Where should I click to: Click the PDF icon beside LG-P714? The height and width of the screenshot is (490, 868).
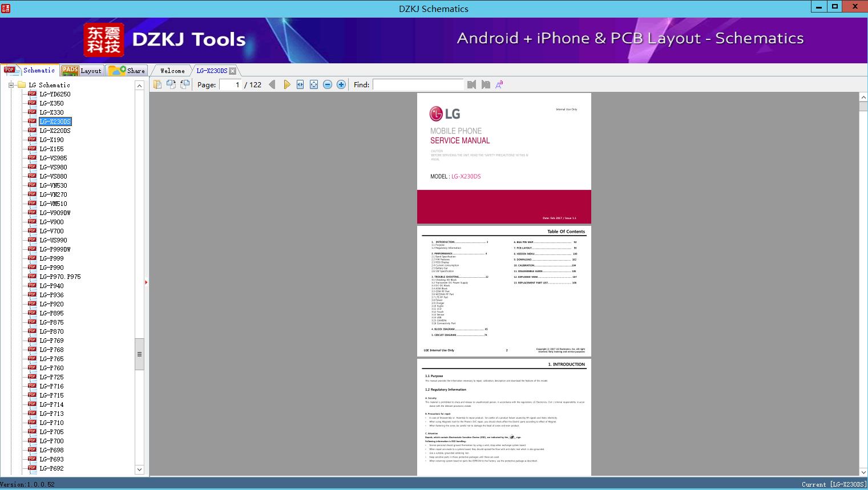32,404
